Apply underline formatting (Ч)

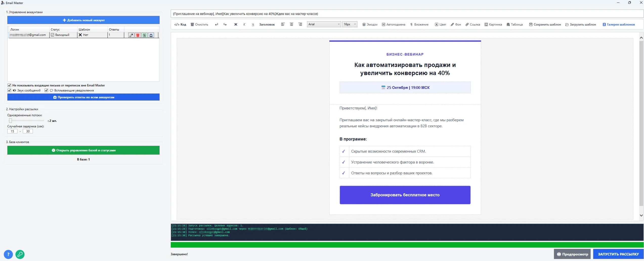click(253, 25)
